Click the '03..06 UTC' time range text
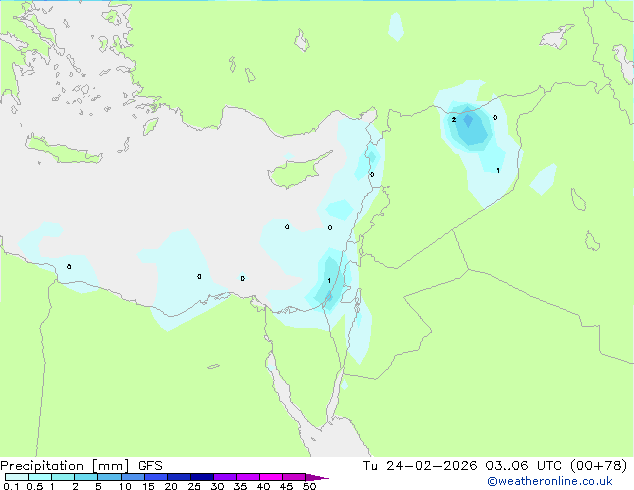 click(523, 466)
